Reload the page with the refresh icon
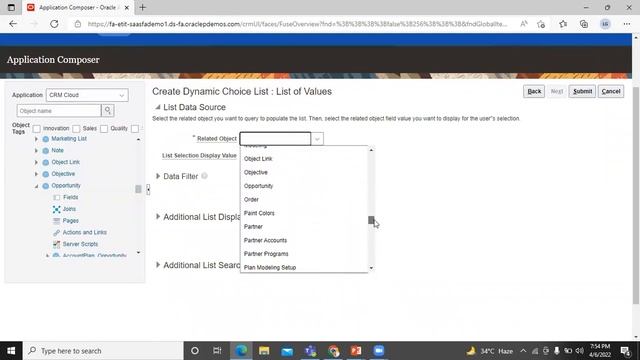Viewport: 640px width, 360px height. click(54, 24)
